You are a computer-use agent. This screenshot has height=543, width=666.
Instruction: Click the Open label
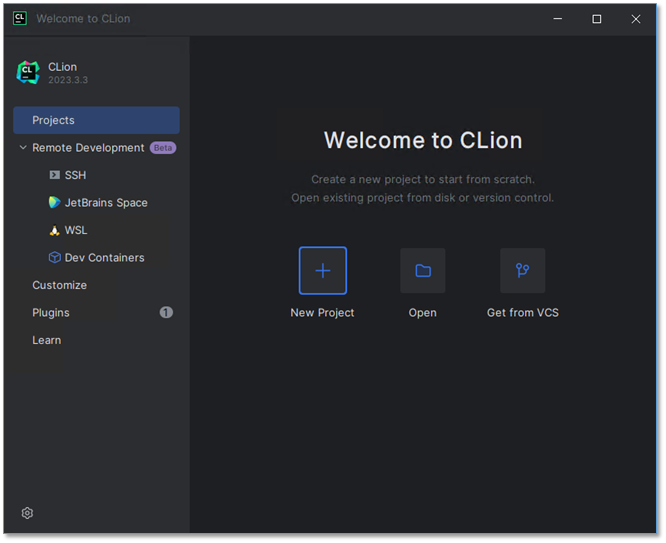pyautogui.click(x=423, y=313)
